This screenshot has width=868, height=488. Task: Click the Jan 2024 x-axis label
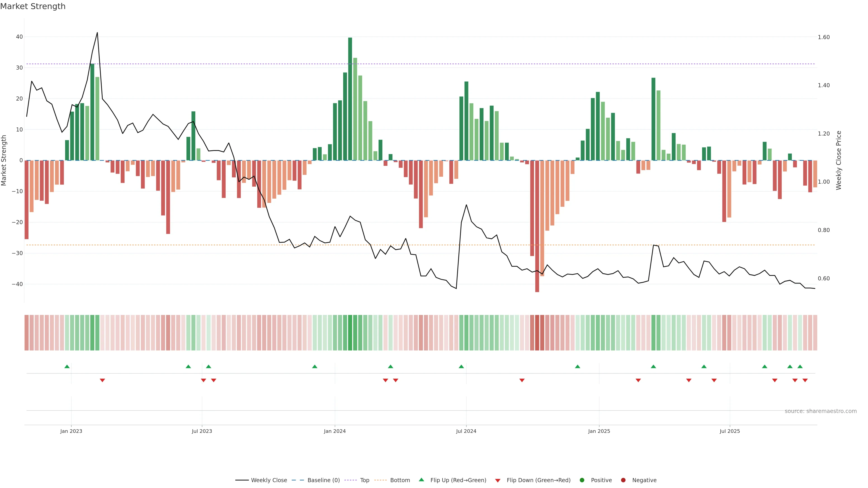(x=335, y=431)
